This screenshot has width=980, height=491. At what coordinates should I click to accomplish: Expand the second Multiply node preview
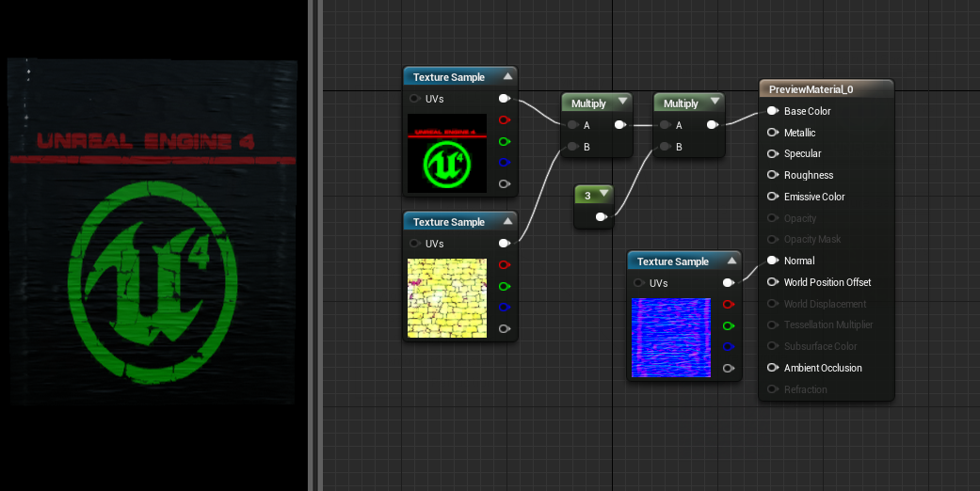click(715, 102)
